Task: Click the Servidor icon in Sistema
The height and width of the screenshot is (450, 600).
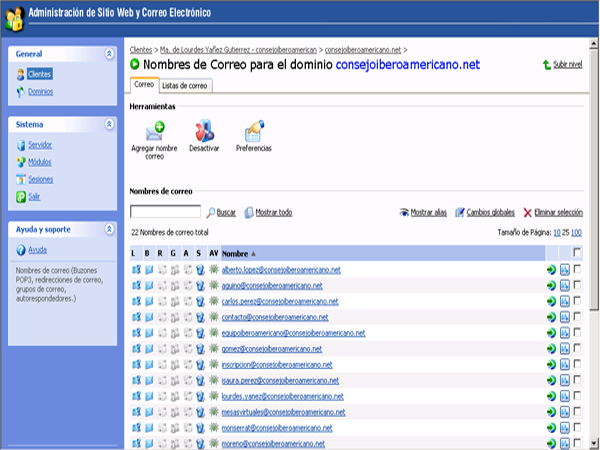Action: point(21,145)
